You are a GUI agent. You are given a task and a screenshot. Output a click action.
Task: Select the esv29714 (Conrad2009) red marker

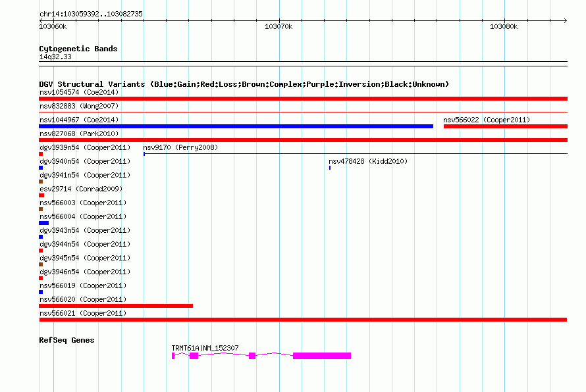tap(41, 195)
